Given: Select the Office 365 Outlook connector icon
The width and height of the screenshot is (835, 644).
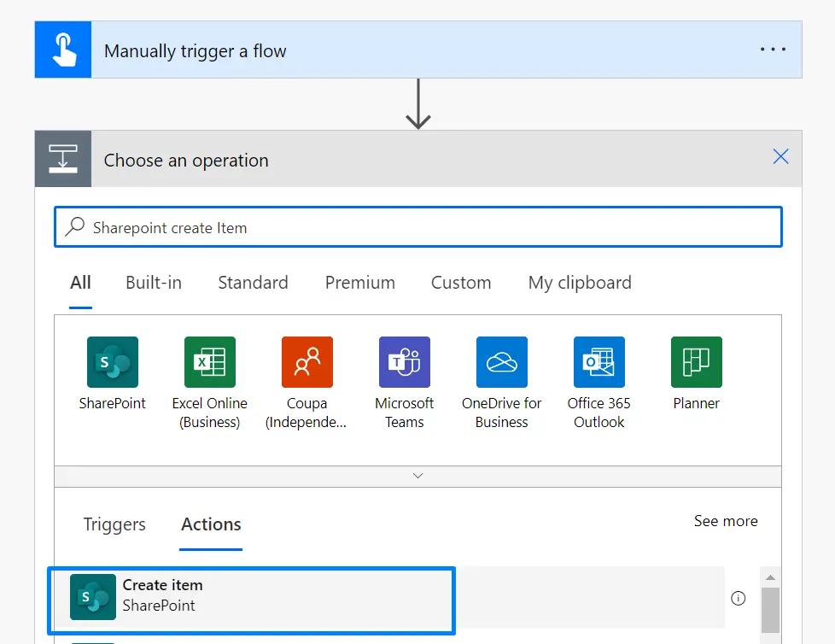Looking at the screenshot, I should click(599, 362).
